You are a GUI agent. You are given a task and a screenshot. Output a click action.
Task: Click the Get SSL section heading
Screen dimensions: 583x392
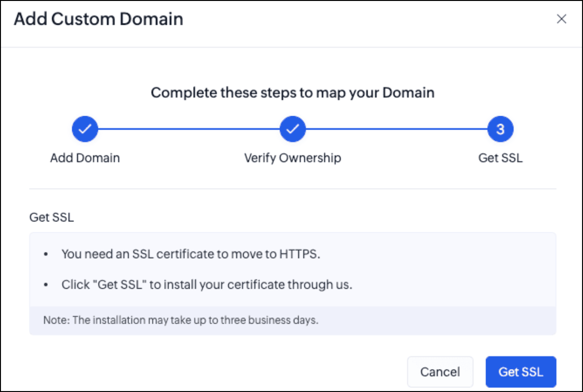pos(52,218)
